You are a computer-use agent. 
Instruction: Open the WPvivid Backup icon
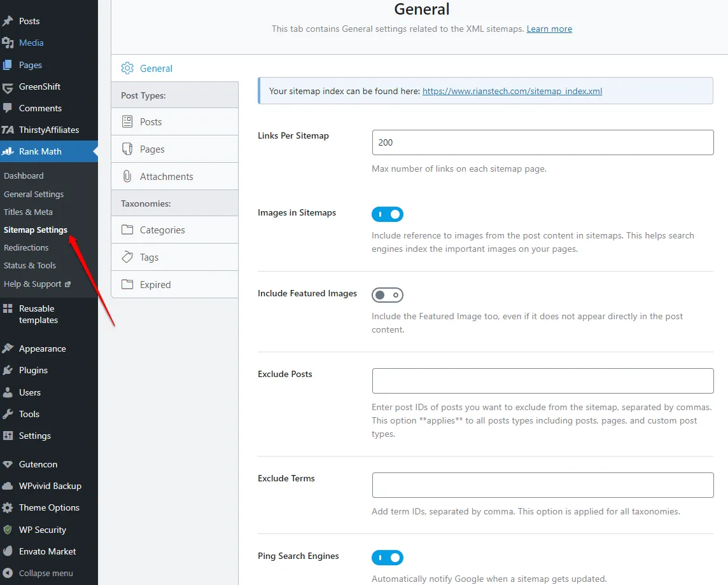click(x=9, y=486)
